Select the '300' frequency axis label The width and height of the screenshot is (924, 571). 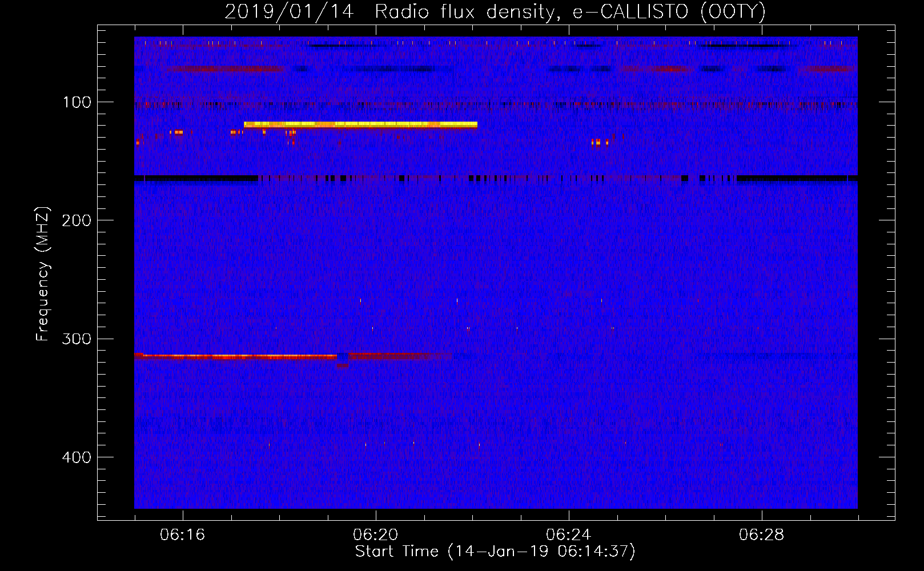click(x=77, y=339)
